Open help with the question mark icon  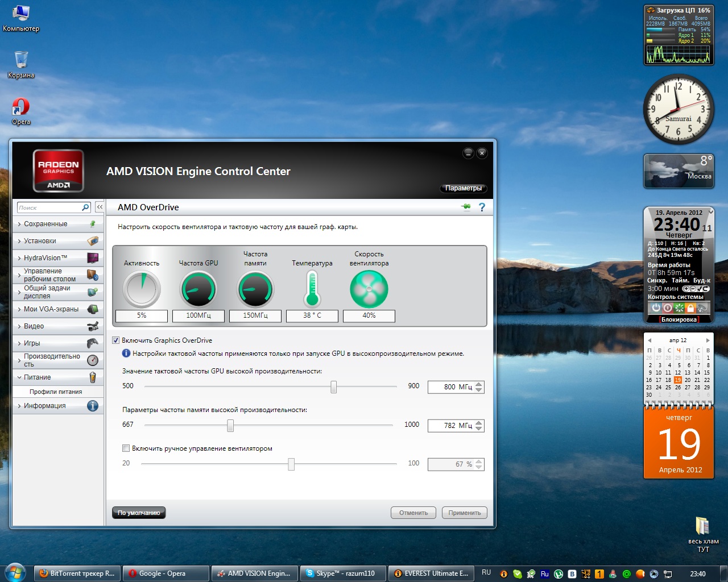coord(482,207)
